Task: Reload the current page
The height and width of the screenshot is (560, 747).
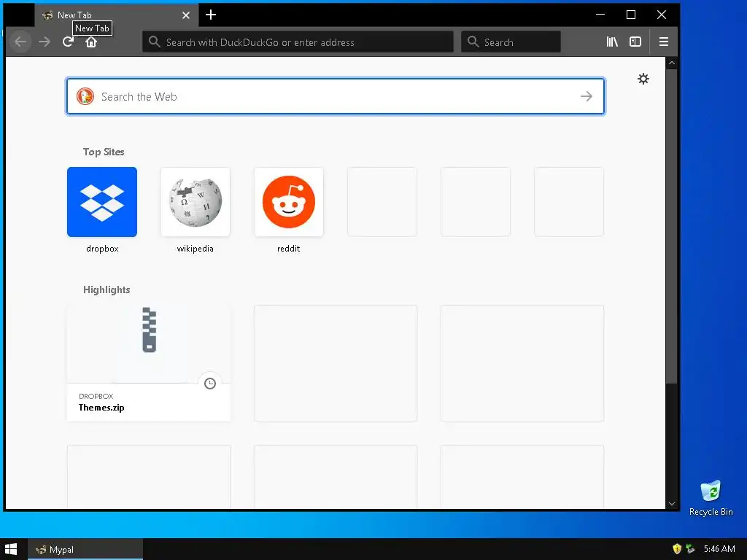Action: 68,42
